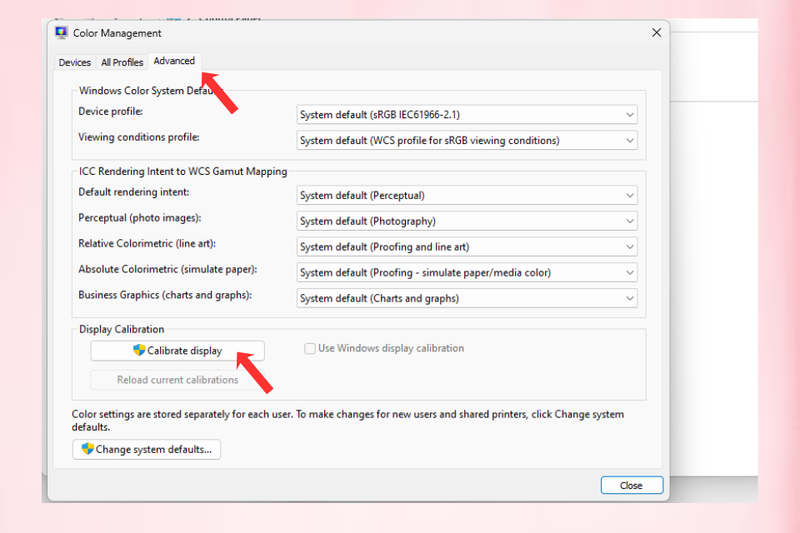This screenshot has height=533, width=800.
Task: Click the 'Absolute Colorimetric (simulate paper):' label
Action: click(168, 269)
